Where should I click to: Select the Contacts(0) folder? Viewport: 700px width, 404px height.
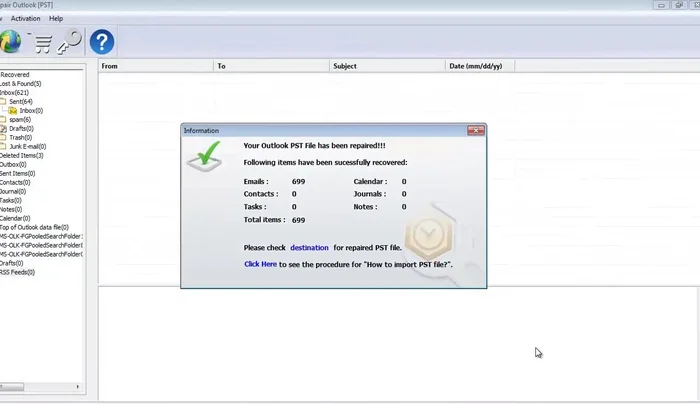15,182
